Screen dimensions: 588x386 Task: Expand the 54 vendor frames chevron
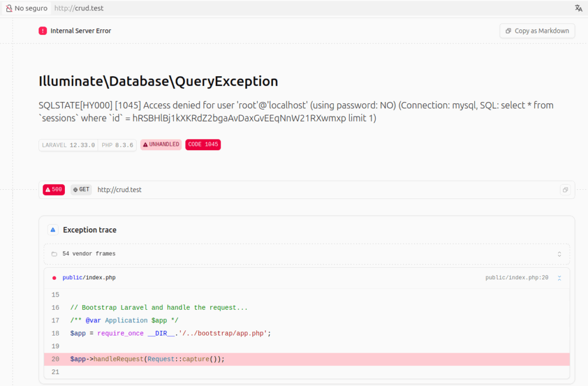click(x=559, y=254)
